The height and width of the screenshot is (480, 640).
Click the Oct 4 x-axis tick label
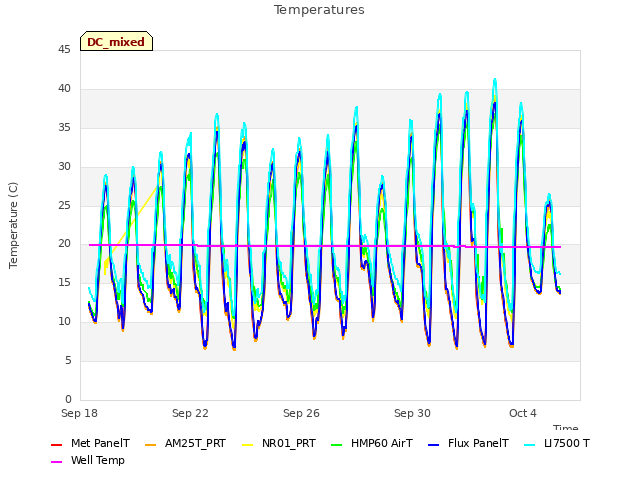pos(523,413)
